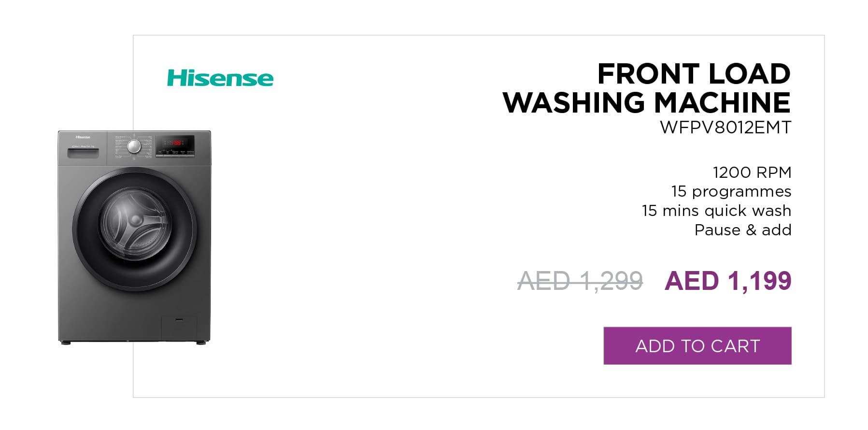Click the bottom filter access cover
Screen dimensions: 868x430
coord(179,328)
